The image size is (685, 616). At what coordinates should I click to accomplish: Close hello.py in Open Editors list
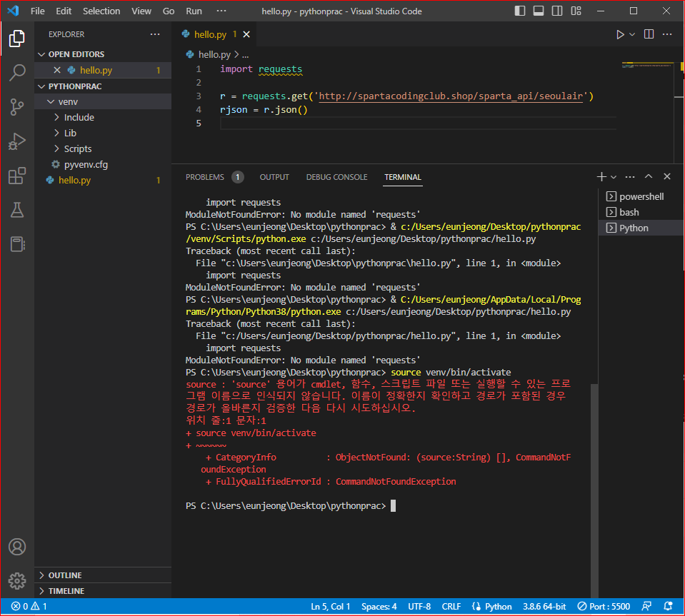tap(57, 70)
